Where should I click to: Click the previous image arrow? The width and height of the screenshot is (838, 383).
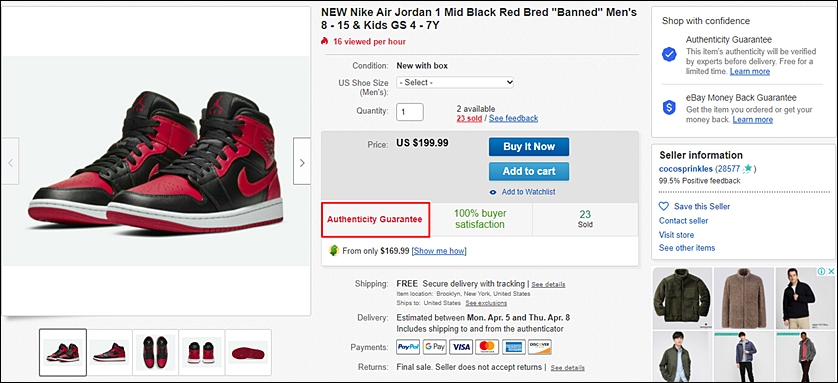click(10, 162)
